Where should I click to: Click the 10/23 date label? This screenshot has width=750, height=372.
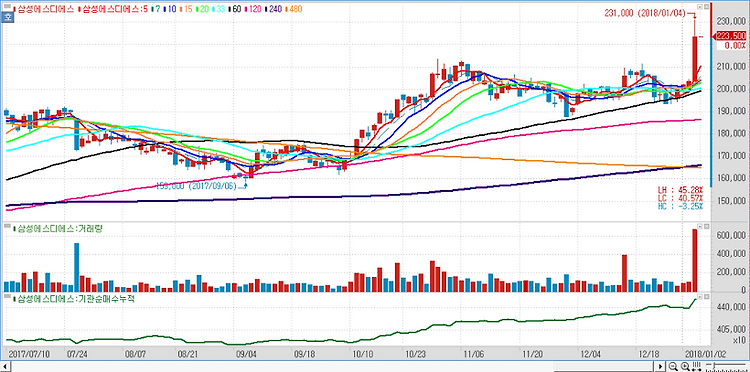(415, 354)
